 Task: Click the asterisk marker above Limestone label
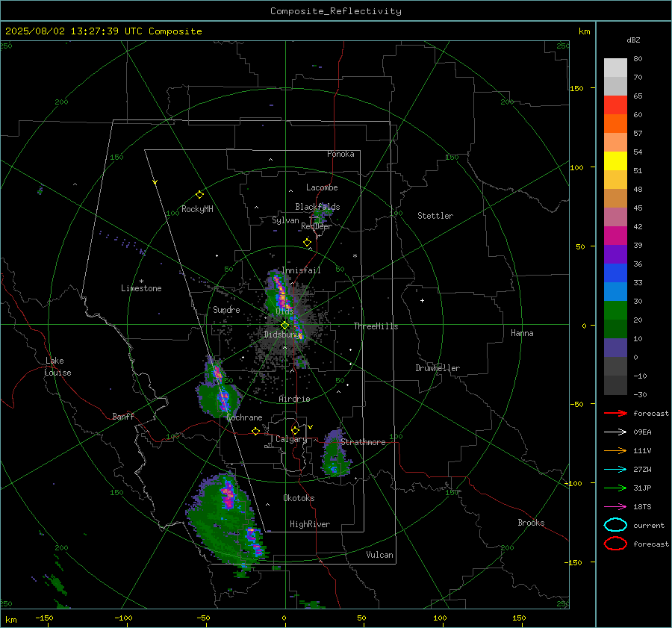tap(141, 282)
